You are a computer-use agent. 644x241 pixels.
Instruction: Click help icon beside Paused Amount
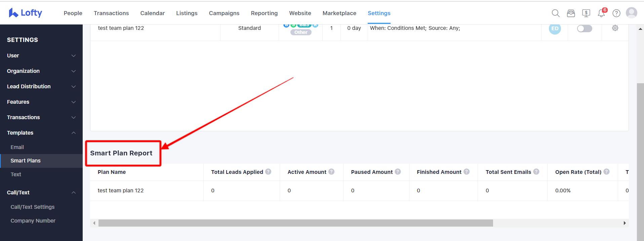coord(398,172)
